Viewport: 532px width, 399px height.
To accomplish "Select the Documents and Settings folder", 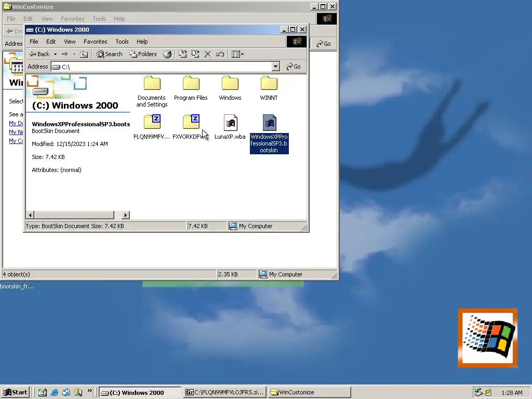I will coord(152,91).
